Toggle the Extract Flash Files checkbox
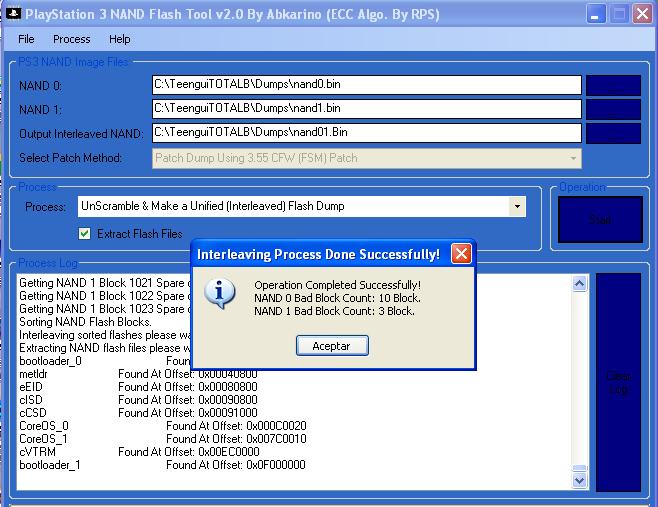658x507 pixels. pyautogui.click(x=85, y=234)
